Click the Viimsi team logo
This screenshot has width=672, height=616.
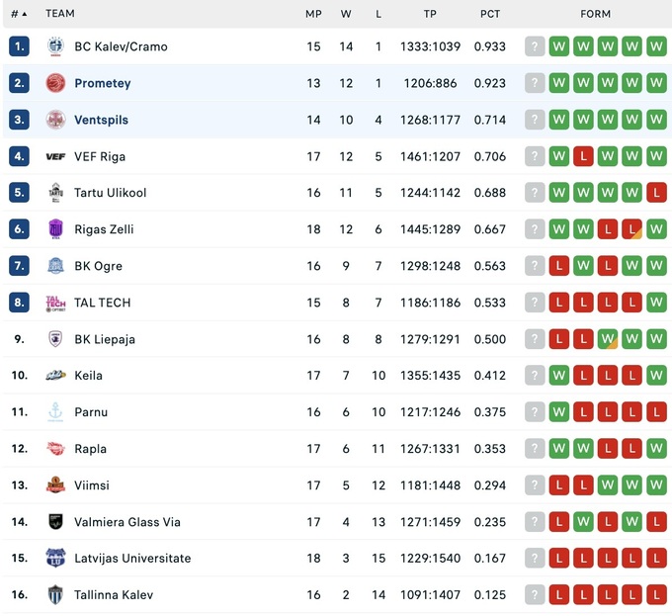55,485
